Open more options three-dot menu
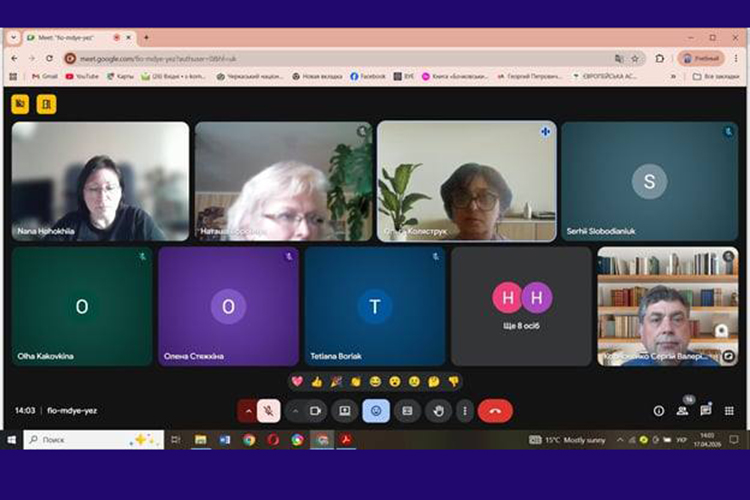The width and height of the screenshot is (750, 500). (464, 410)
